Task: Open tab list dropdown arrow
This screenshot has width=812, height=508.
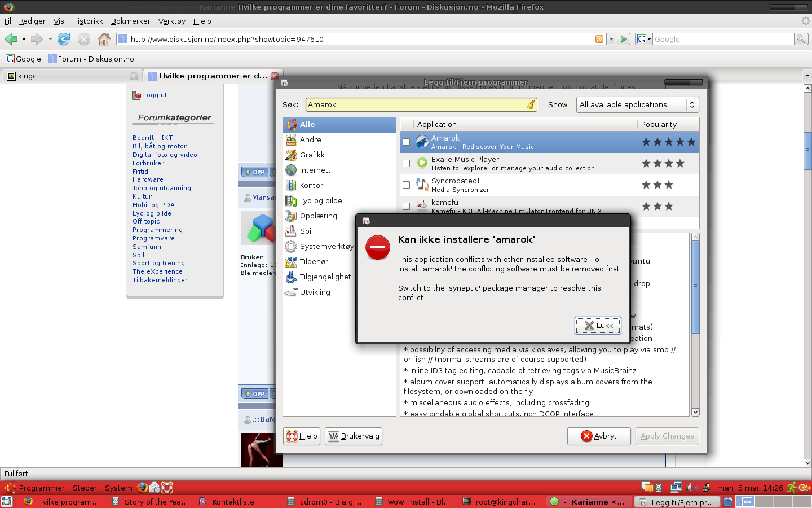Action: [806, 76]
